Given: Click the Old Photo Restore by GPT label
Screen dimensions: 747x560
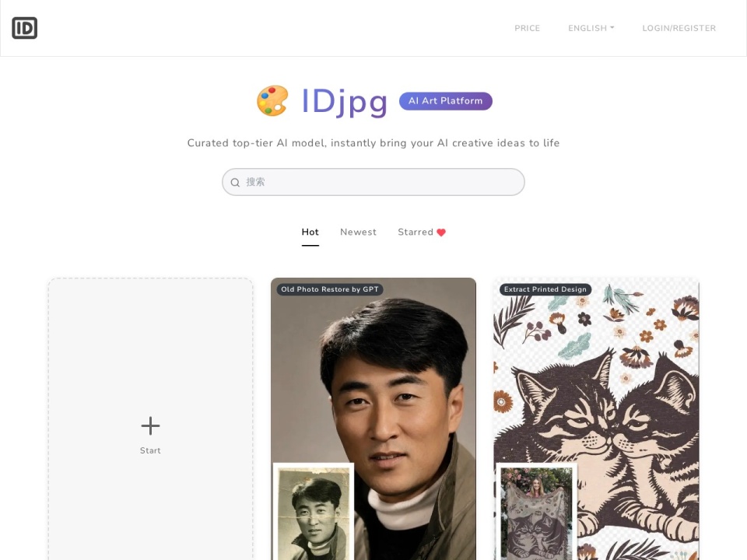Looking at the screenshot, I should click(x=330, y=289).
